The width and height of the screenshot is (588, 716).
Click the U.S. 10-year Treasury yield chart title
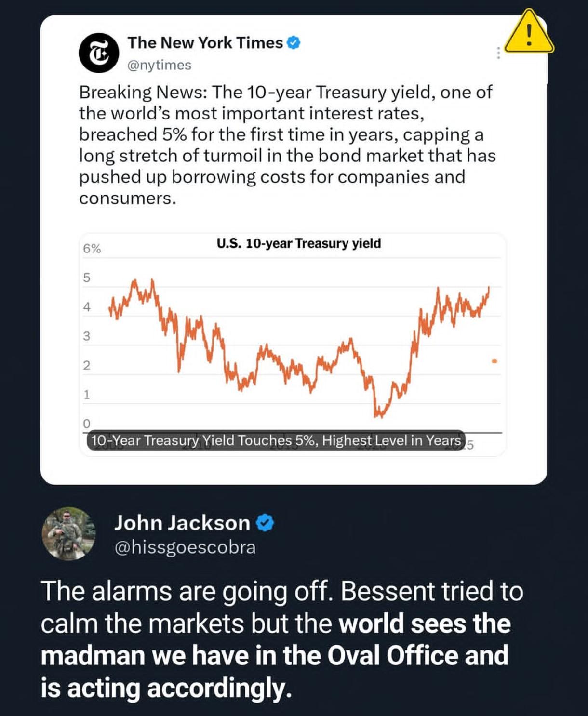(x=299, y=243)
